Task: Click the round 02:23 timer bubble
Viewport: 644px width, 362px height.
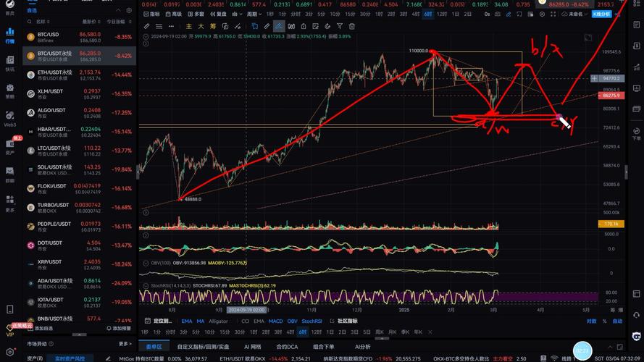Action: point(582,351)
